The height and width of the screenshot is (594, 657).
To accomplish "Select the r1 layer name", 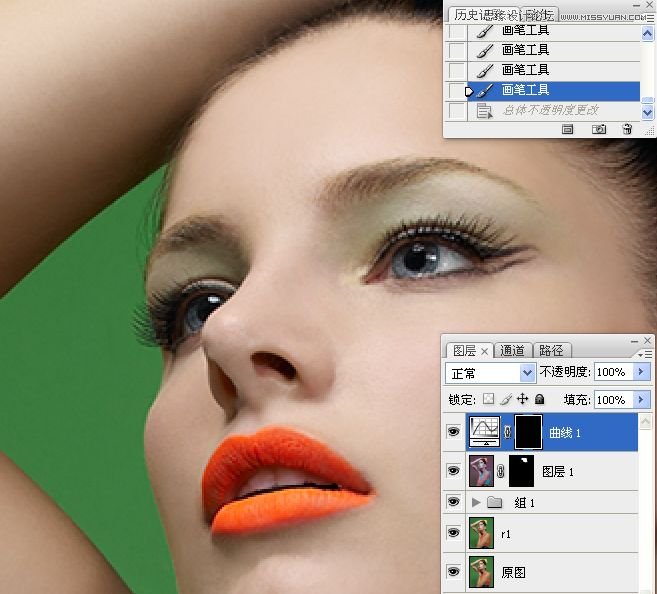I will click(x=506, y=534).
